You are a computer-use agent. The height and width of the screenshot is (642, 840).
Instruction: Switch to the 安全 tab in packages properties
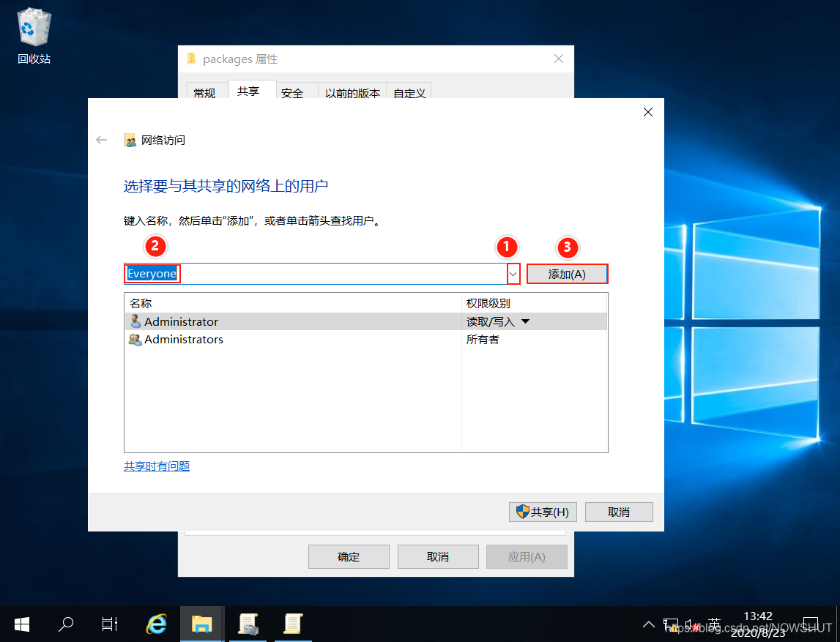pyautogui.click(x=292, y=93)
